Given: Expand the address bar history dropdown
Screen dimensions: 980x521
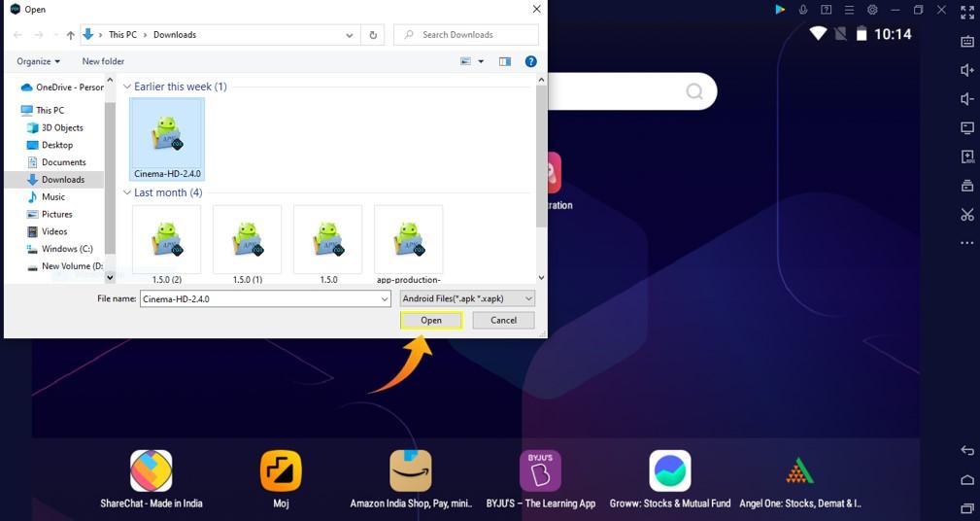Looking at the screenshot, I should pyautogui.click(x=350, y=35).
